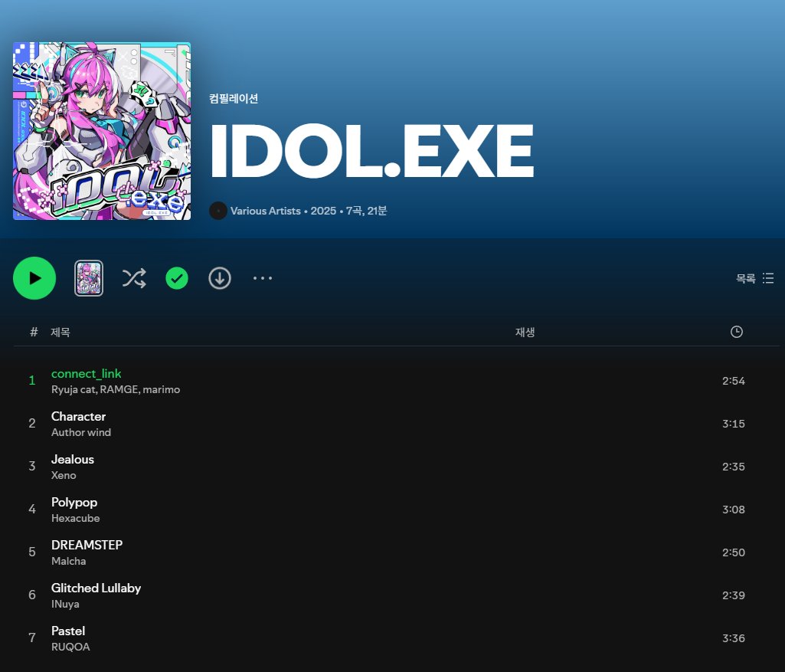The width and height of the screenshot is (785, 672).
Task: Click the 컴필레이션 album type label
Action: (234, 99)
